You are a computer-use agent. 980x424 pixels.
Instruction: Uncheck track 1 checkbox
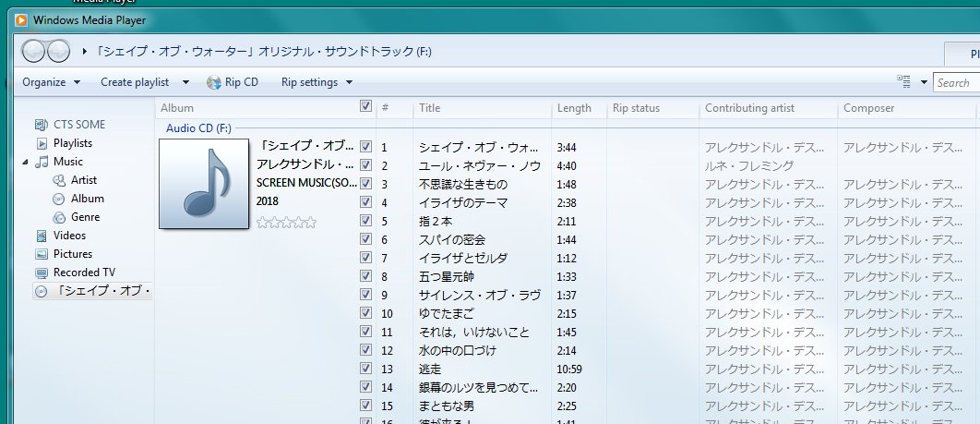pyautogui.click(x=365, y=146)
